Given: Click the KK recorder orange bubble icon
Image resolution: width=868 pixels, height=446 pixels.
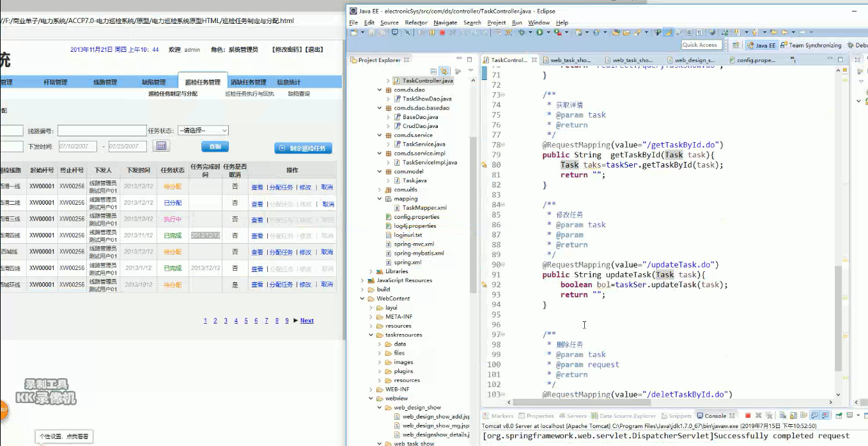Looking at the screenshot, I should coord(3,409).
